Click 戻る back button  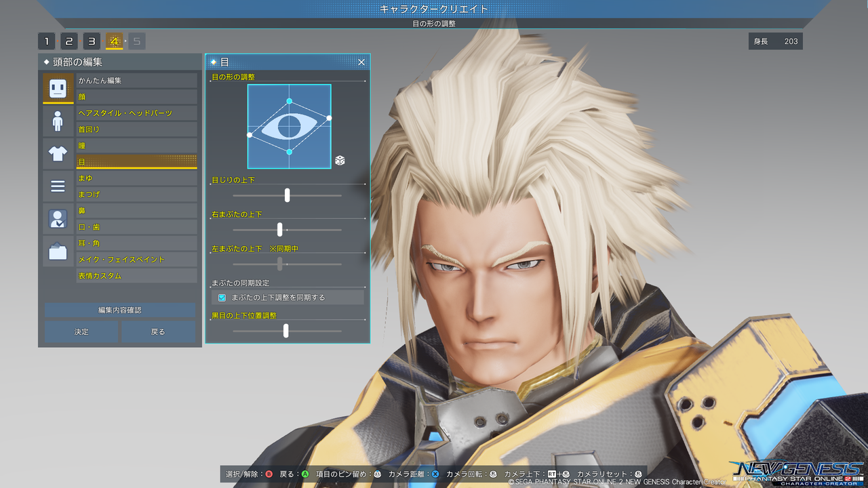click(158, 331)
